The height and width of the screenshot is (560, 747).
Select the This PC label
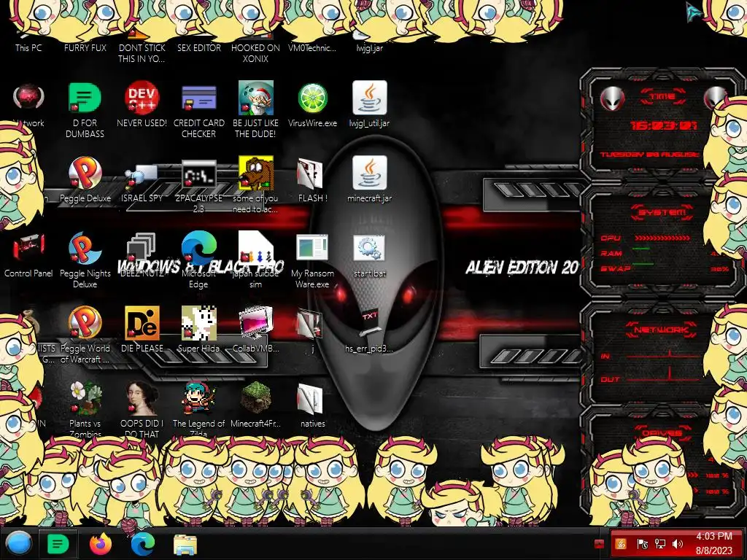[x=28, y=47]
